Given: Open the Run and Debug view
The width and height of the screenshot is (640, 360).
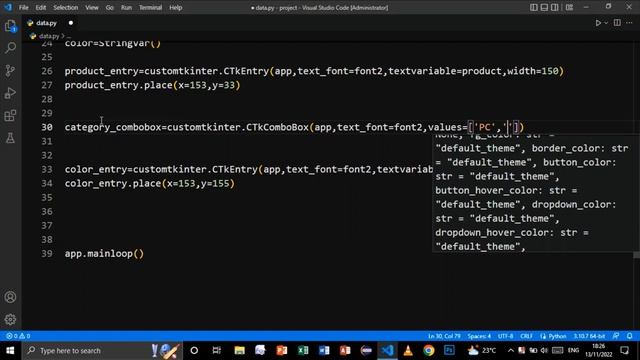Looking at the screenshot, I should [11, 93].
